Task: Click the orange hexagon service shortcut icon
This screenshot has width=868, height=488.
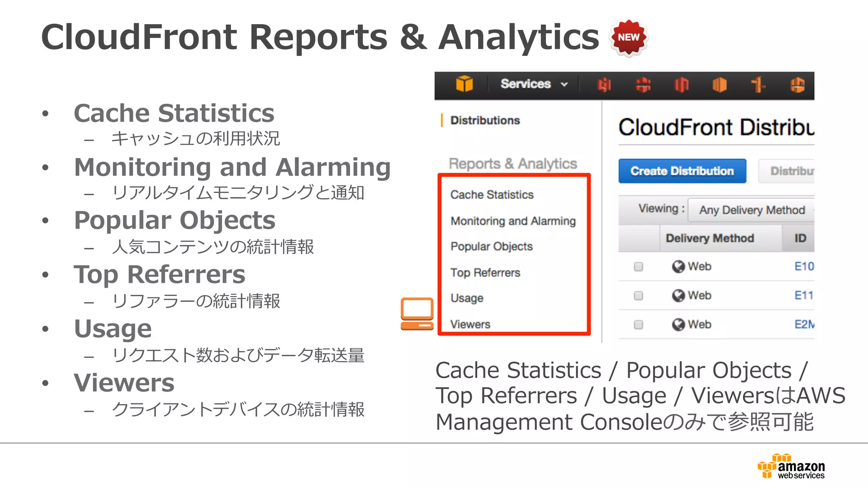Action: click(719, 85)
